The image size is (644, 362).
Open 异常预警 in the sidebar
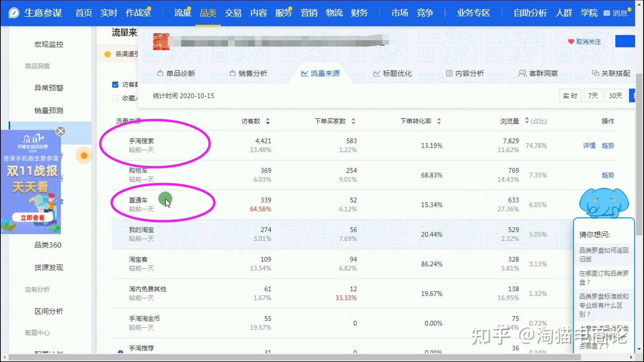click(49, 88)
